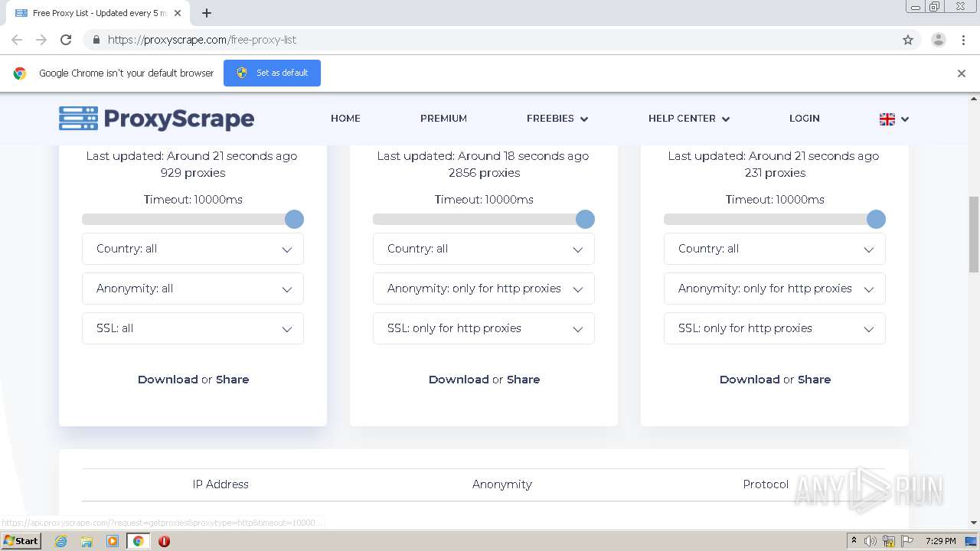The width and height of the screenshot is (980, 551).
Task: Open SSL dropdown in the 2856 proxies card
Action: [484, 328]
